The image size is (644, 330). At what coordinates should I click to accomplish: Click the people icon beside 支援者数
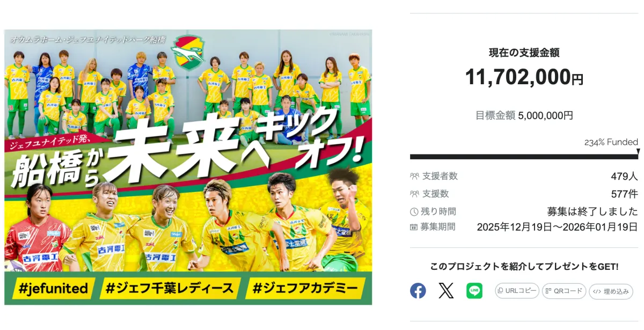coord(414,176)
